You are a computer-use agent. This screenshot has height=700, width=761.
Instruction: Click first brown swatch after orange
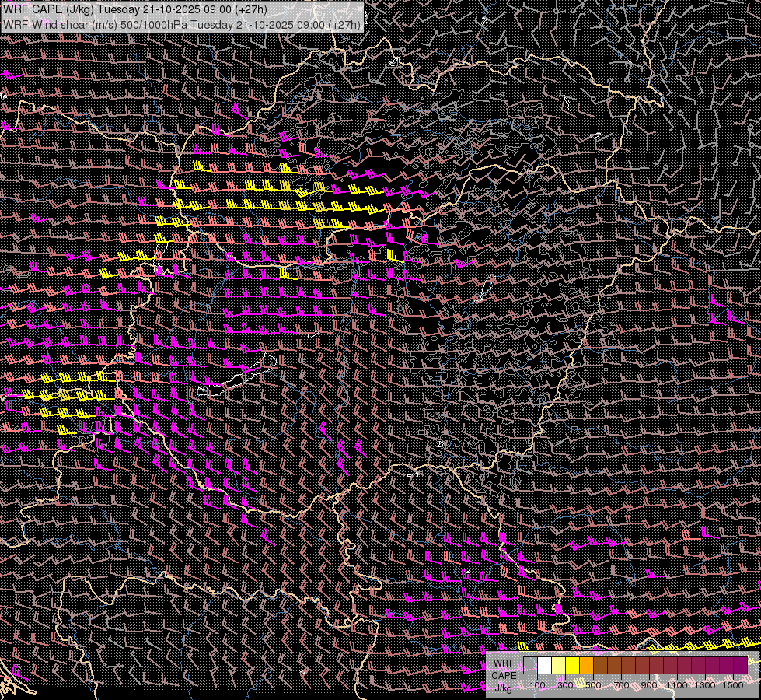(600, 665)
